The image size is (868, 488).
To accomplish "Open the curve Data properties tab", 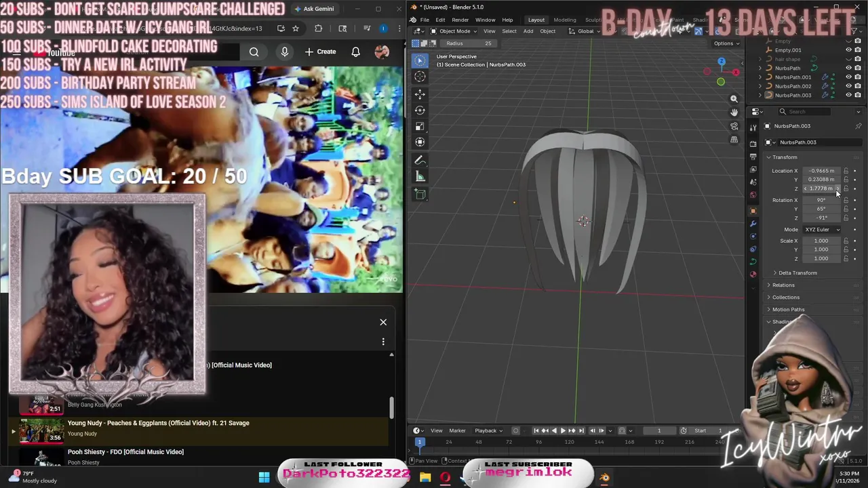I will pos(753,262).
